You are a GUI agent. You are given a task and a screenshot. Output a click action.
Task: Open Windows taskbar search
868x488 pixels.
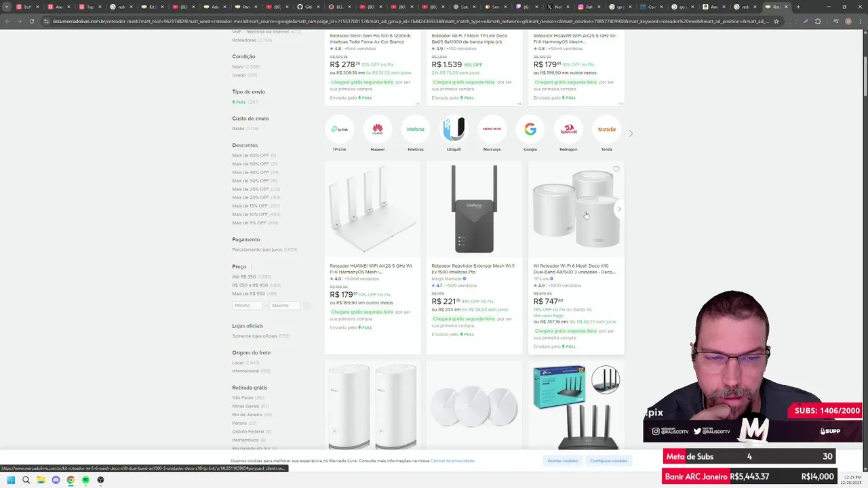coord(26,480)
